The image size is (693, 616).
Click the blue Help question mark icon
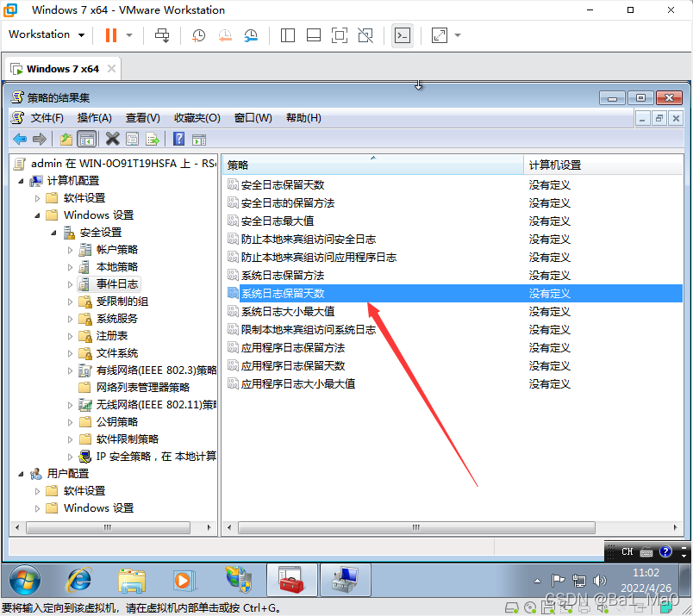[x=178, y=140]
